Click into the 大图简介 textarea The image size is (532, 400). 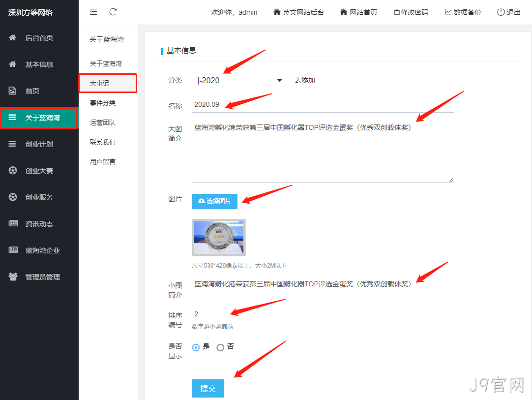[x=323, y=152]
